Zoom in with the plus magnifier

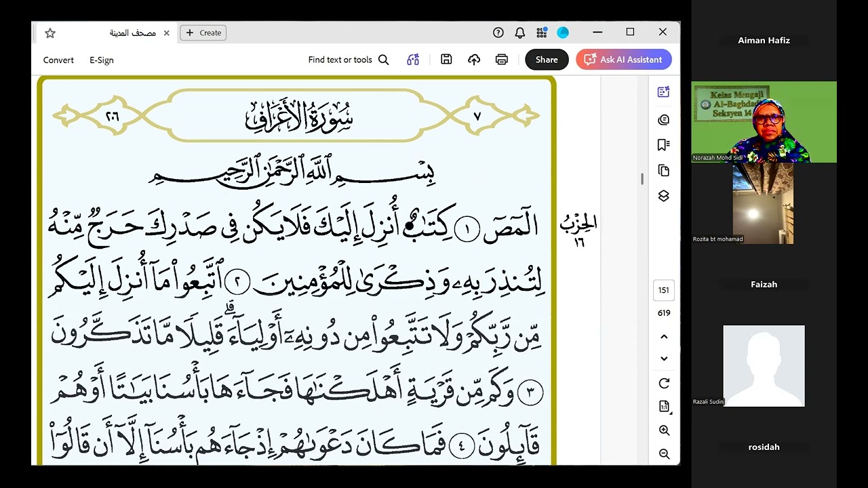[664, 431]
